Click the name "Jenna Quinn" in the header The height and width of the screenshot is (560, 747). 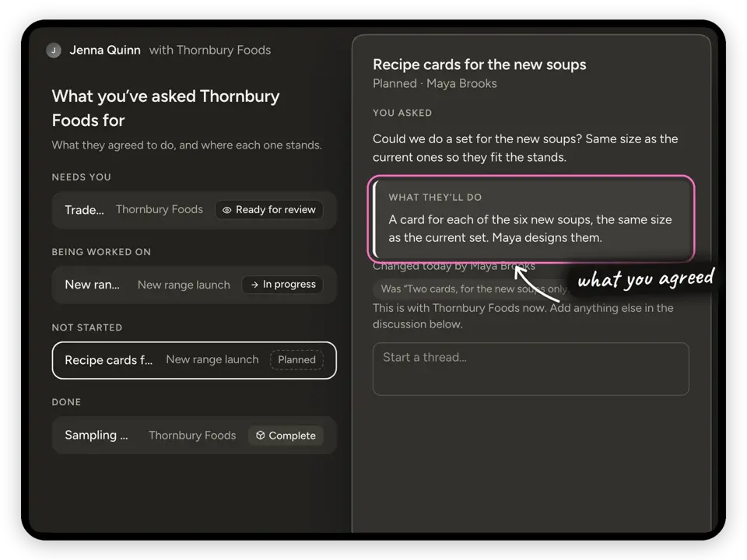(105, 50)
